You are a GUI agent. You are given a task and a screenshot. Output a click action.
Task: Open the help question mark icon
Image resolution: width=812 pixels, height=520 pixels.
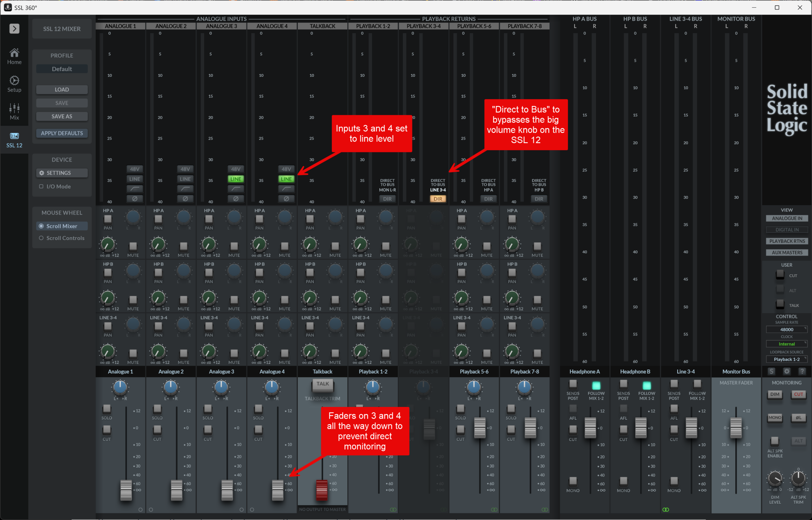802,371
